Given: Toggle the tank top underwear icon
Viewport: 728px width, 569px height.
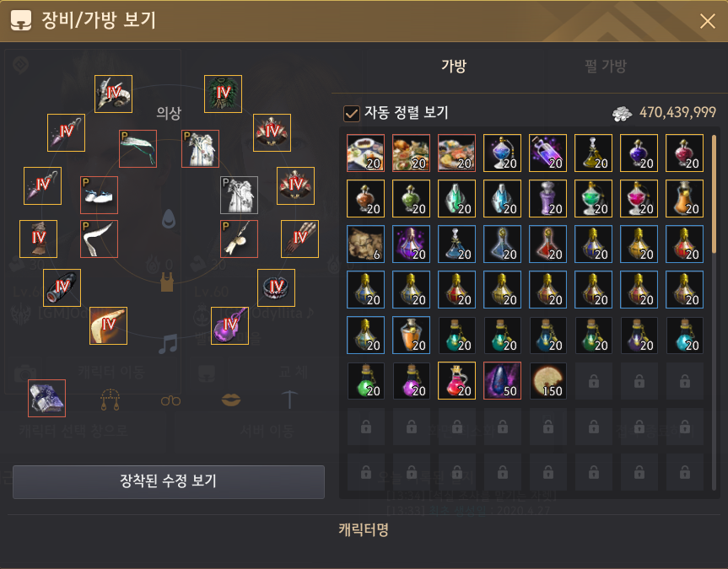Looking at the screenshot, I should click(x=167, y=282).
